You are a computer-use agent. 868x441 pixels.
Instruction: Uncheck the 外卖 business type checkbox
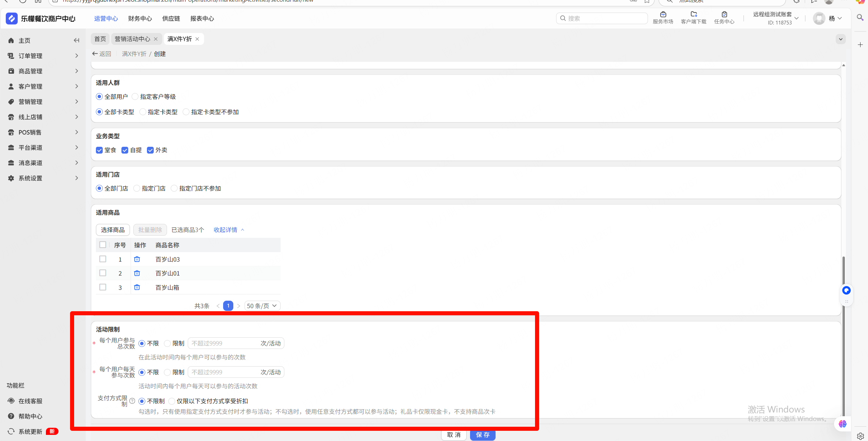(x=150, y=150)
